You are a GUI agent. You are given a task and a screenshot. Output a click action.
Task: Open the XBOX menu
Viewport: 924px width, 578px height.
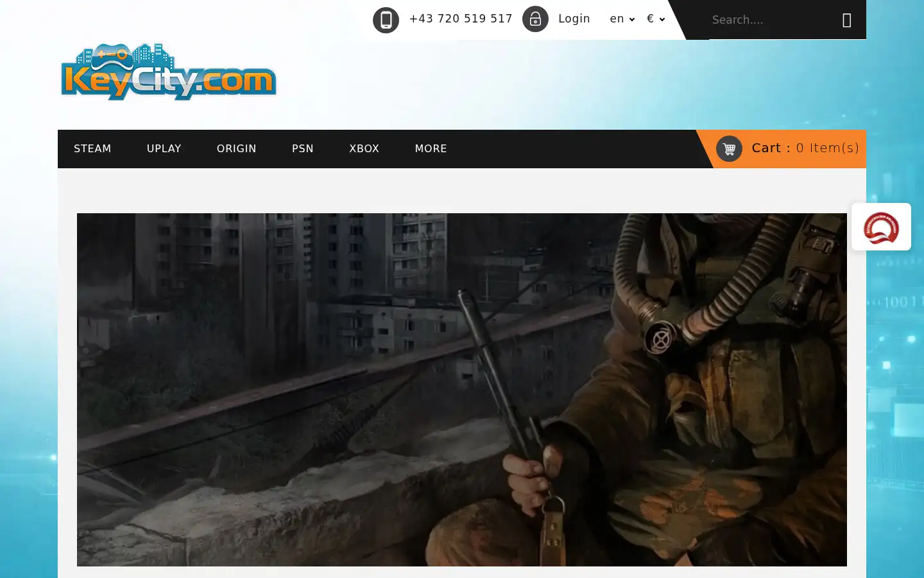pos(364,149)
